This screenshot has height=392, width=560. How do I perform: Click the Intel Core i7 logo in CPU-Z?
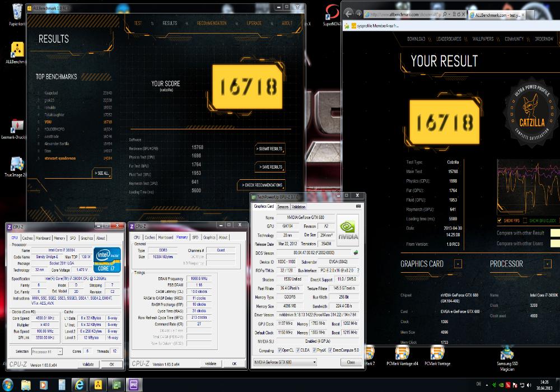(x=108, y=259)
